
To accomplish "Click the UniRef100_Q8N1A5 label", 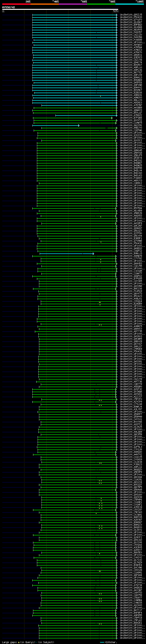I will (x=131, y=151).
